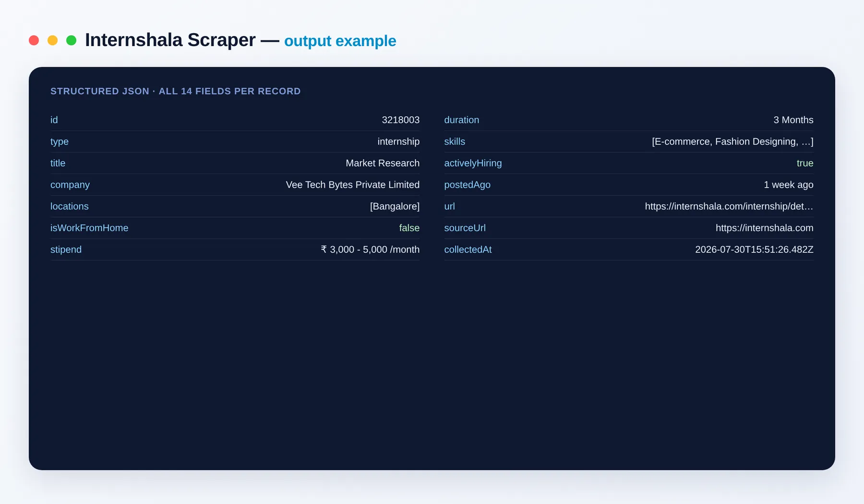
Task: Select the timestamp 2026-07-30T15:51:26.482Z
Action: pos(754,250)
